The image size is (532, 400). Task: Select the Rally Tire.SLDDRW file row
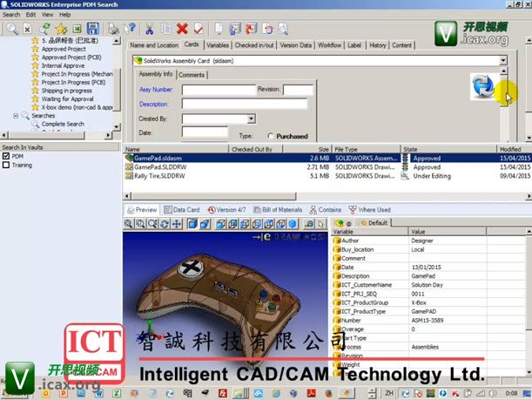coord(327,176)
